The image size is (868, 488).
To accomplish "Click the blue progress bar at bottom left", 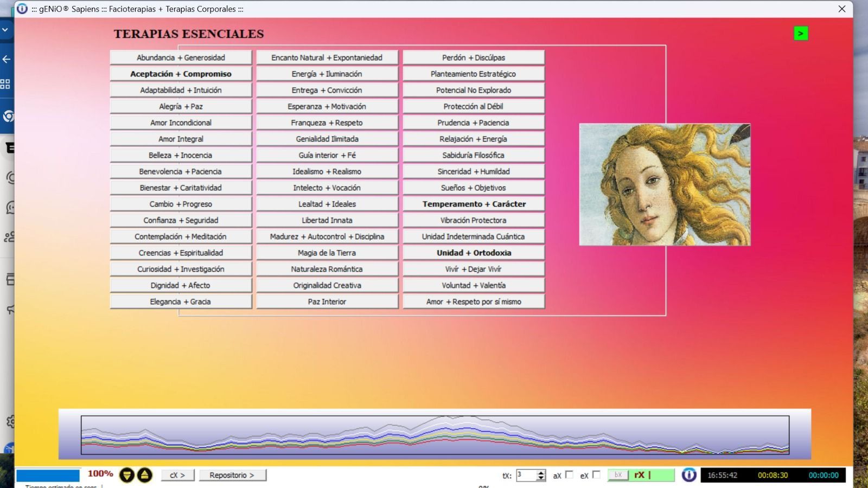I will pos(48,476).
